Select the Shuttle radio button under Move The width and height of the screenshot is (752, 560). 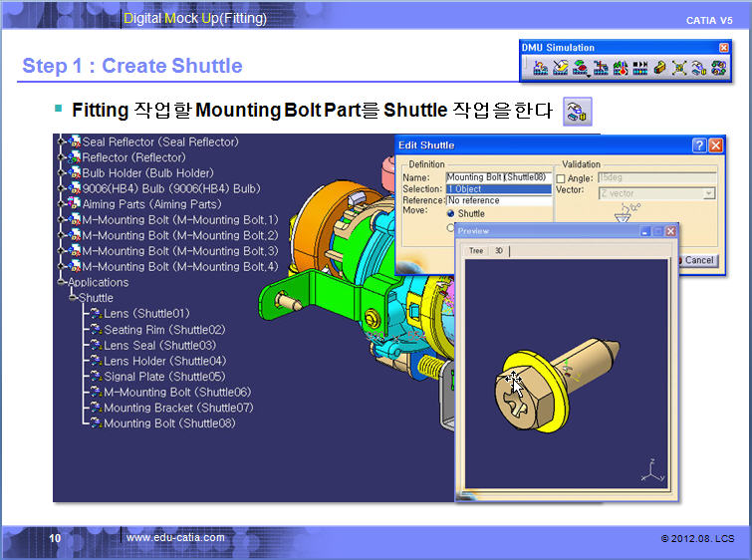click(x=451, y=213)
